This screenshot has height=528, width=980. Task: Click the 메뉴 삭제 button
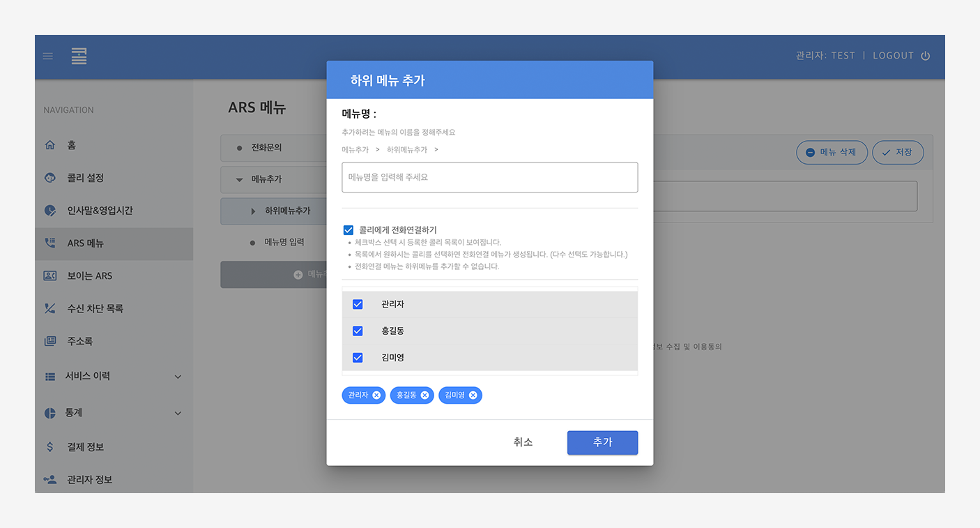pos(832,152)
